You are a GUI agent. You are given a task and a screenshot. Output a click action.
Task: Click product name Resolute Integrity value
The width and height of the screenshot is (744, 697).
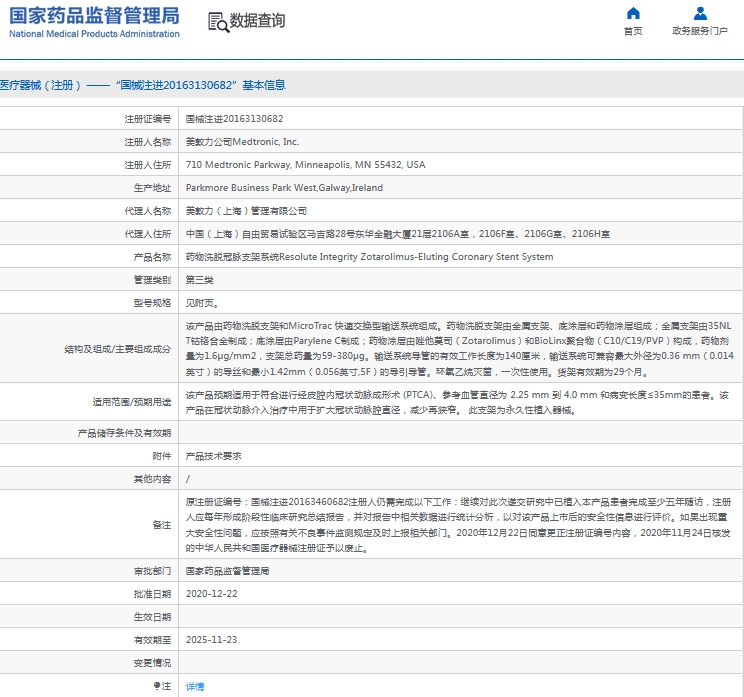[x=369, y=257]
